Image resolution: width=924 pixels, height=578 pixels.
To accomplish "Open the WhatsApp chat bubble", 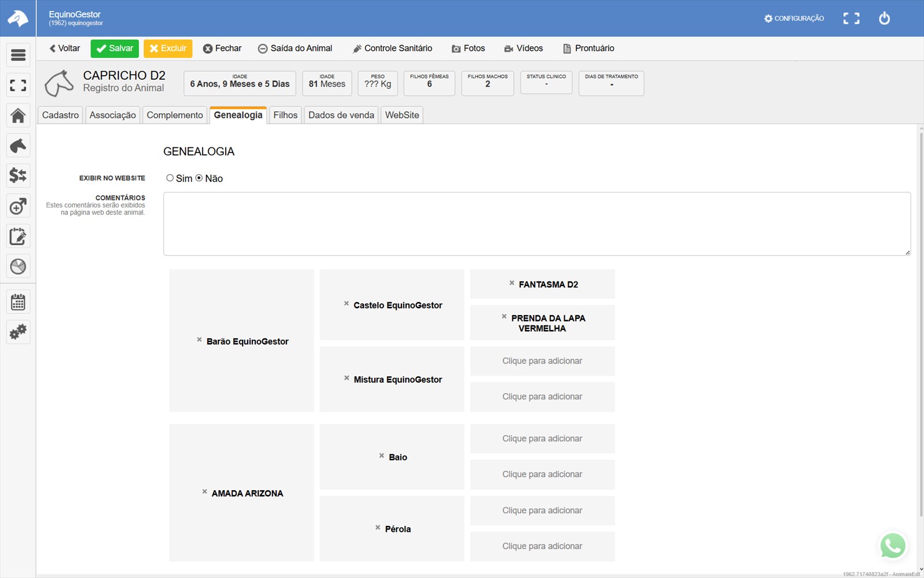I will 893,546.
